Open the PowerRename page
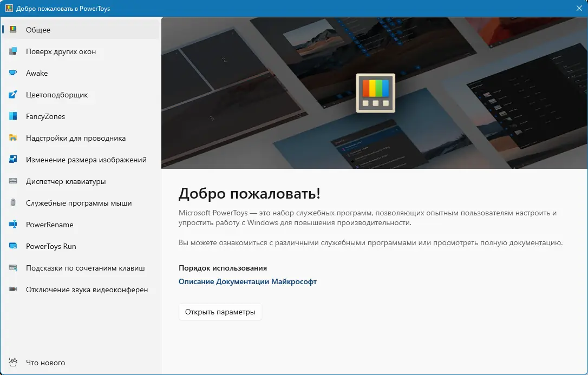Image resolution: width=588 pixels, height=375 pixels. click(81, 225)
